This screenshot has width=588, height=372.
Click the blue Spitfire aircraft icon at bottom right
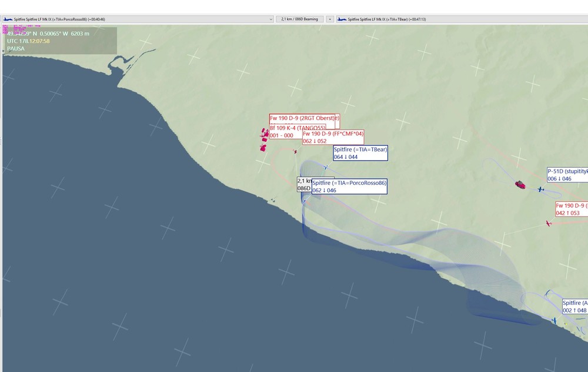tap(554, 321)
